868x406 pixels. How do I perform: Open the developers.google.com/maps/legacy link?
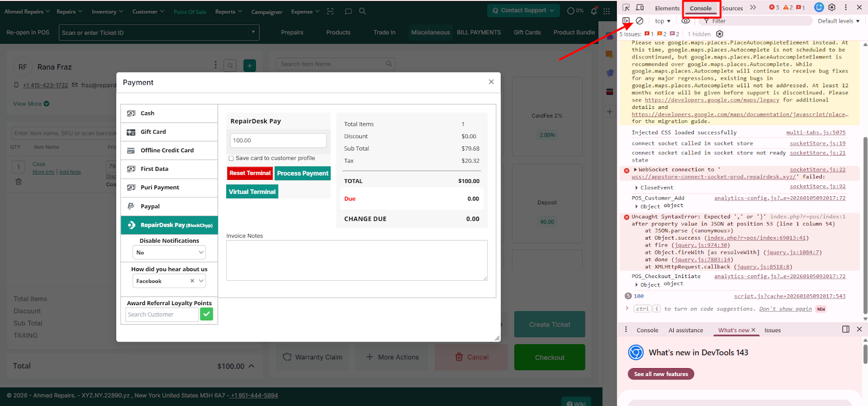point(712,100)
